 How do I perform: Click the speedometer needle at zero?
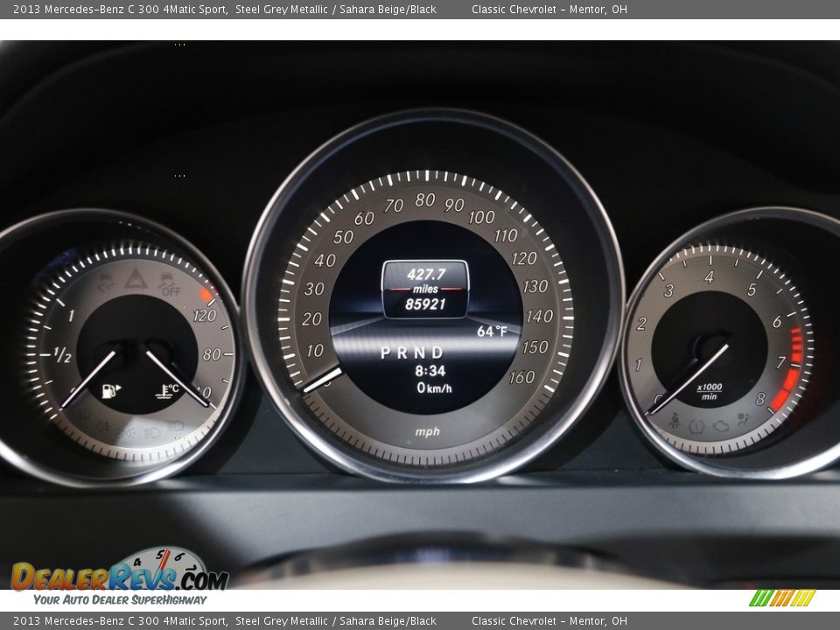(x=322, y=381)
